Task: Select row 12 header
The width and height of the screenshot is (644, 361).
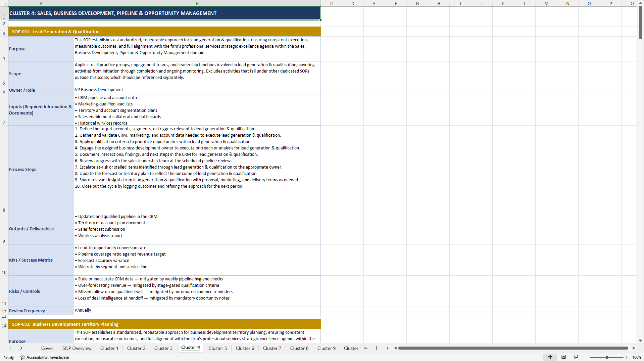Action: [4, 311]
